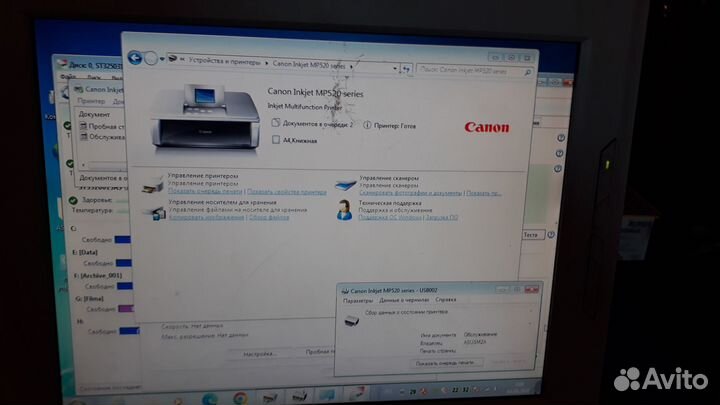The image size is (720, 405).
Task: Click top question-mark help icon in background window
Action: click(561, 138)
